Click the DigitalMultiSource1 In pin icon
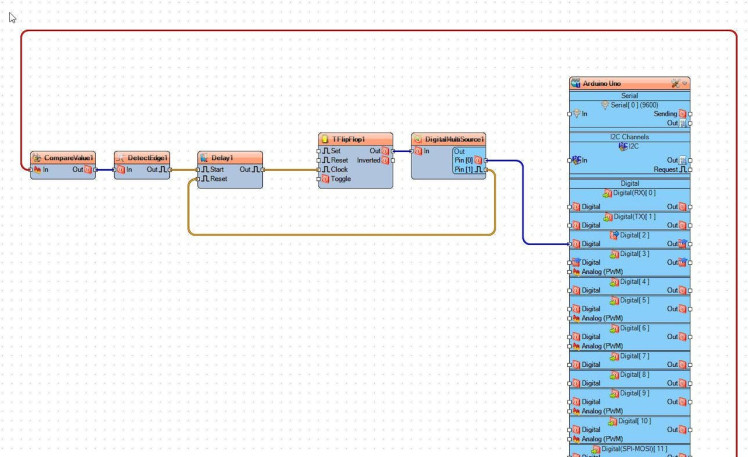Screen dimensions: 748x457 (x=418, y=151)
